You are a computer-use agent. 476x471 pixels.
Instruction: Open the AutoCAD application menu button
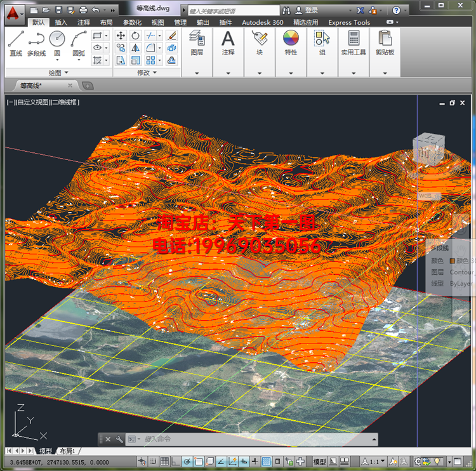pyautogui.click(x=14, y=14)
